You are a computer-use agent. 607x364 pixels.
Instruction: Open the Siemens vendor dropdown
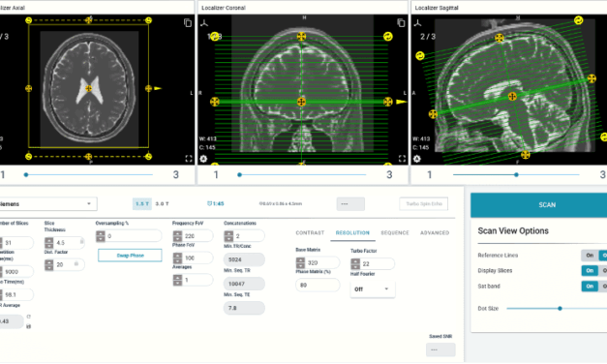click(47, 203)
